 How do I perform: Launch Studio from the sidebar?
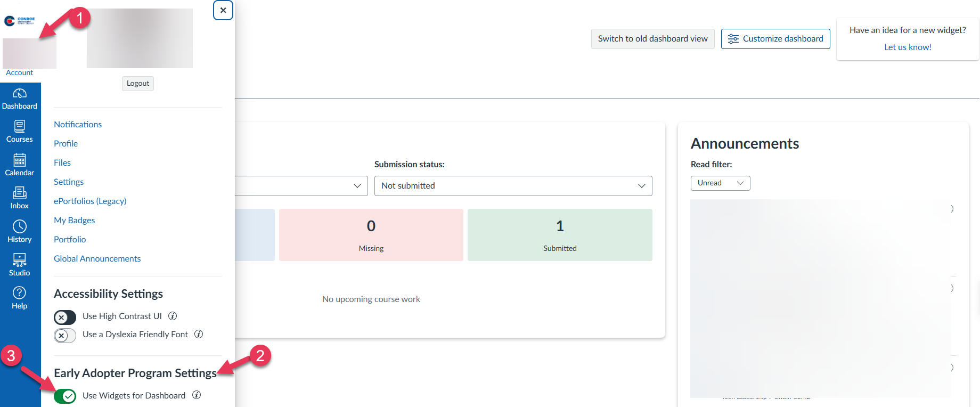click(20, 265)
